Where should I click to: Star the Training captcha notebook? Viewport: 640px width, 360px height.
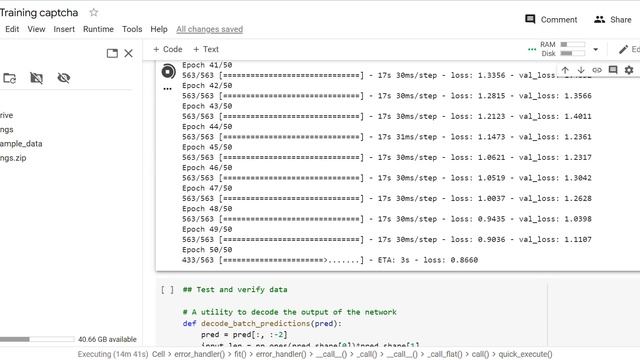[93, 13]
